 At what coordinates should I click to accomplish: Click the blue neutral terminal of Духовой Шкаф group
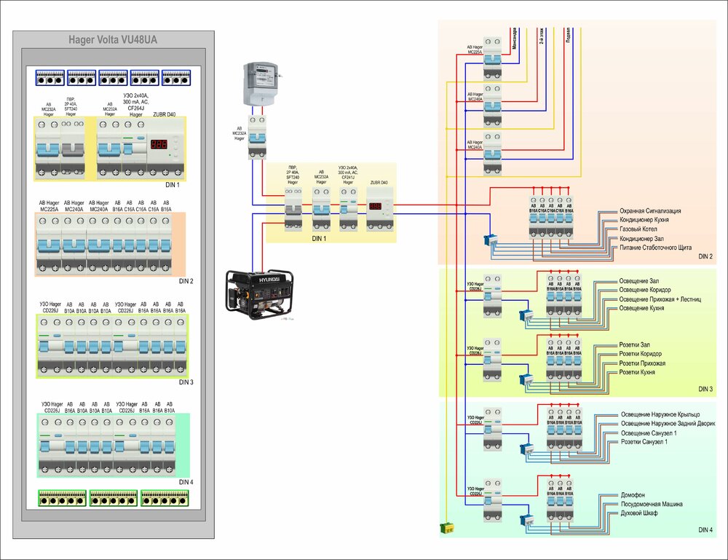click(527, 520)
